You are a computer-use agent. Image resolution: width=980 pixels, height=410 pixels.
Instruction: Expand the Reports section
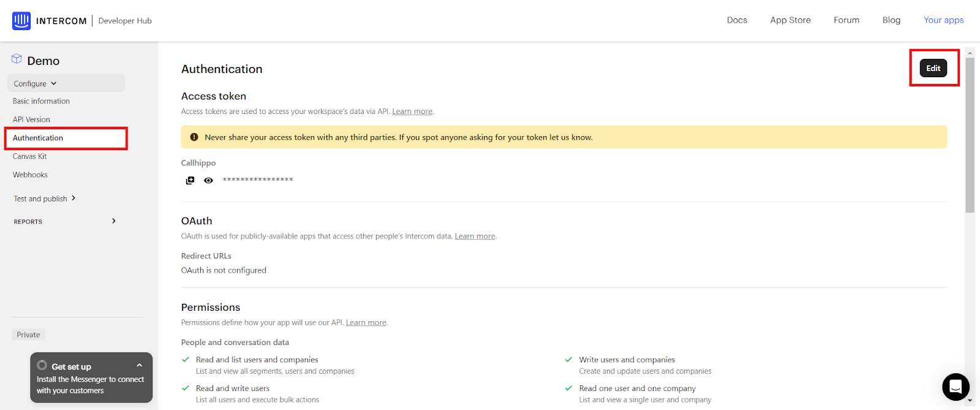[65, 221]
